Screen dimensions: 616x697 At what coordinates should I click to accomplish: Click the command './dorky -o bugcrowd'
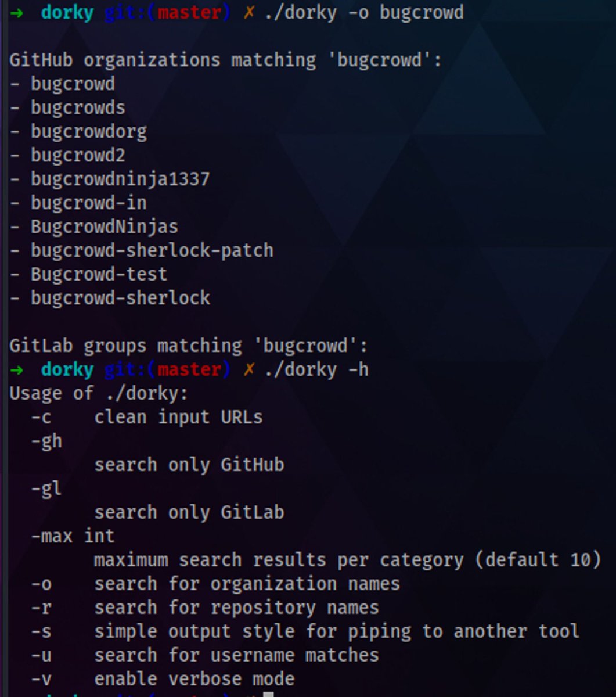(x=363, y=13)
